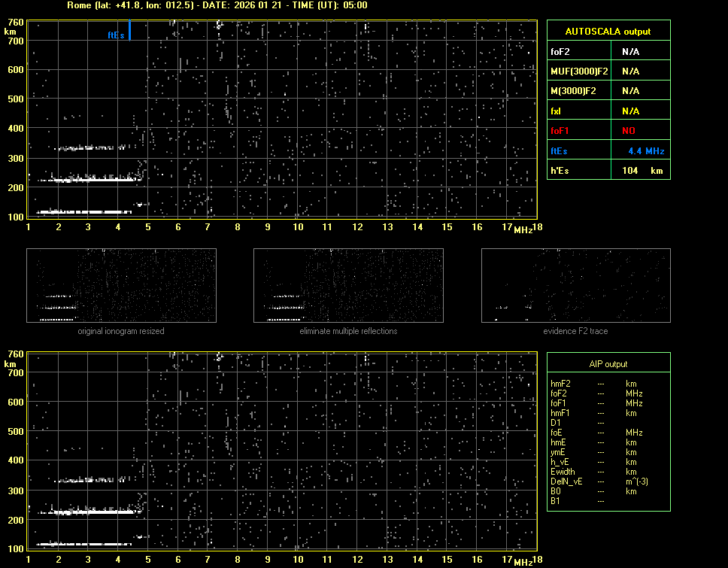Select the eliminate multiple reflections thumbnail
Viewport: 728px width, 568px height.
(x=348, y=286)
